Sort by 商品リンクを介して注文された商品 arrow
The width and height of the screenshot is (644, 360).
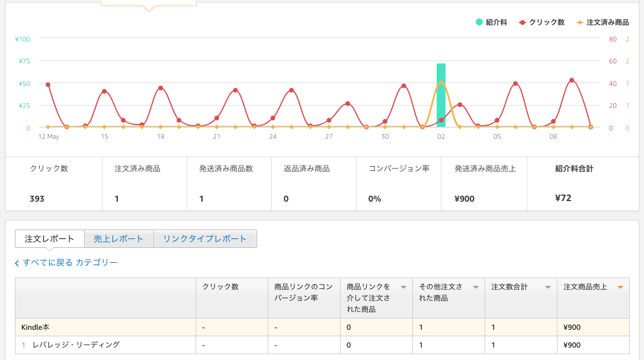coord(403,287)
